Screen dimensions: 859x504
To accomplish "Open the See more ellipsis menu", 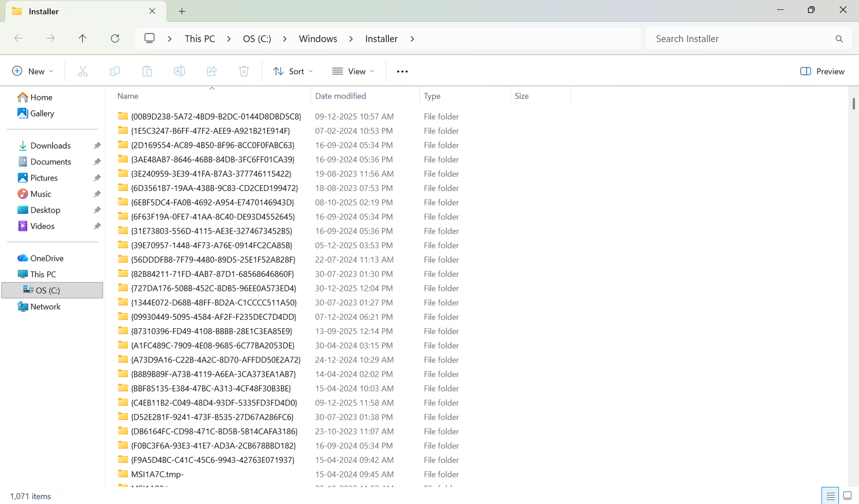I will click(x=402, y=71).
